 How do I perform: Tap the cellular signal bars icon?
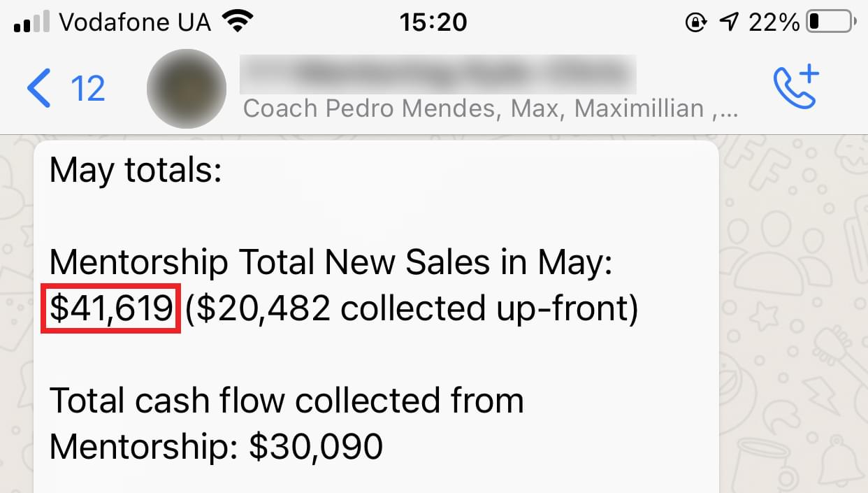(x=31, y=22)
